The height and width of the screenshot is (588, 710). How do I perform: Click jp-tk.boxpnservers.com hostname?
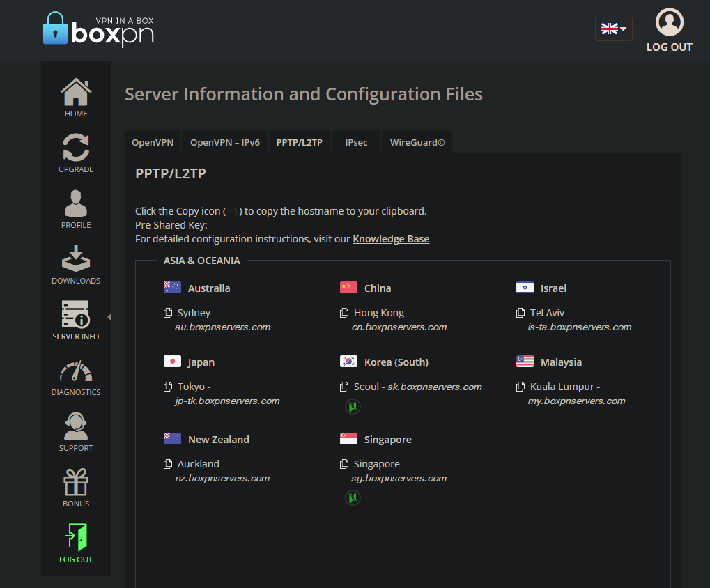[x=227, y=401]
